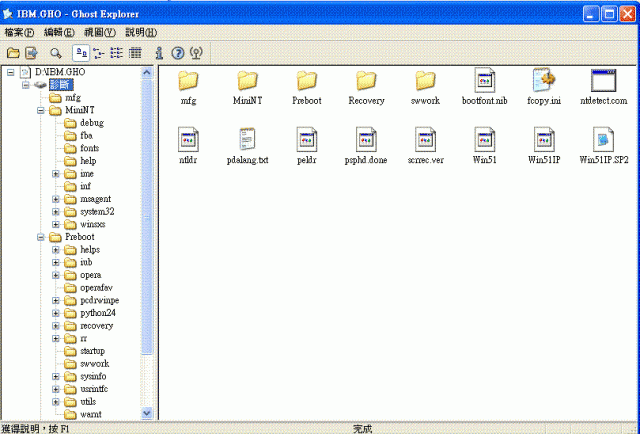Screen dimensions: 640x434
Task: Select the Win51IP file
Action: [x=544, y=146]
